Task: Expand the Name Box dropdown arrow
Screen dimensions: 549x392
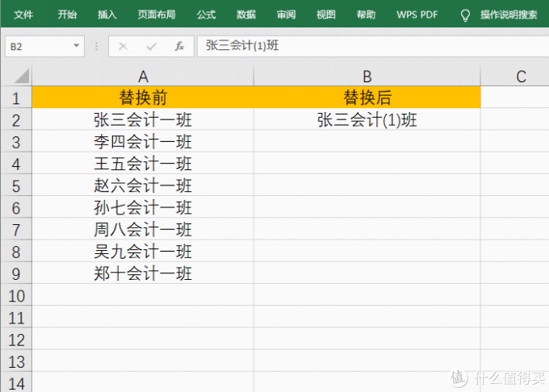Action: tap(76, 46)
